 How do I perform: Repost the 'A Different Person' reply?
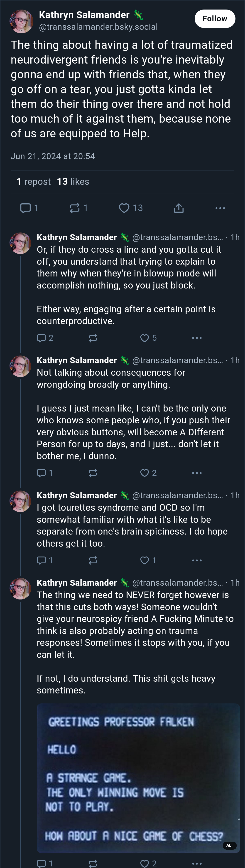coord(93,473)
